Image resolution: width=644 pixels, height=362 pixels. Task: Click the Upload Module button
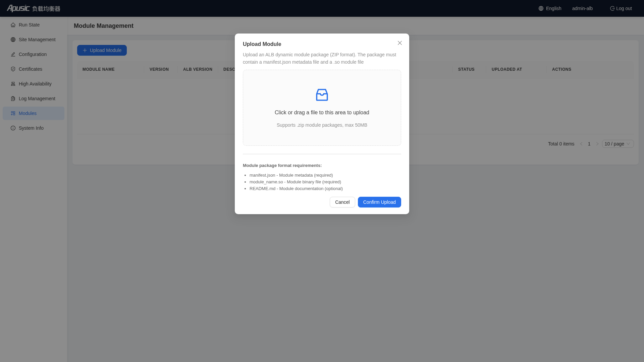[102, 50]
